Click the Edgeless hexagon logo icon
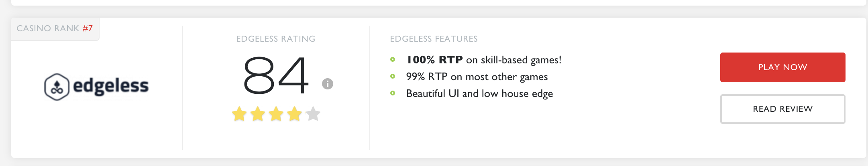Viewport: 868px width, 166px height. (x=57, y=87)
